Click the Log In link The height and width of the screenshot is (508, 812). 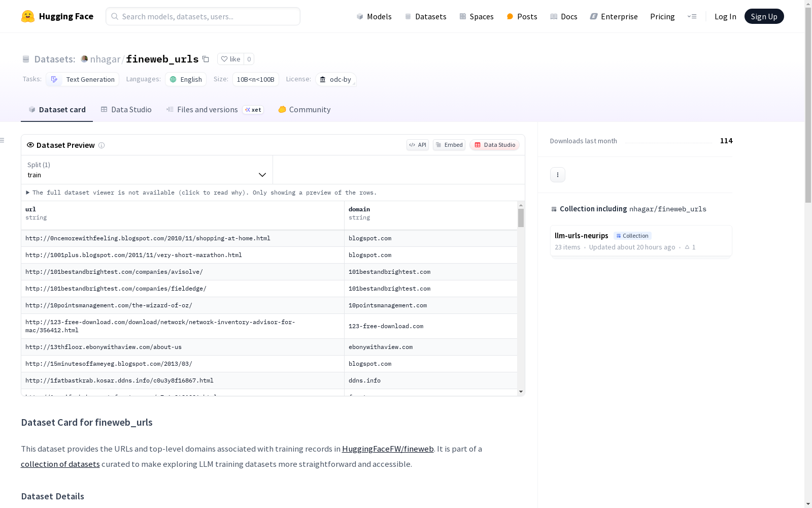725,16
